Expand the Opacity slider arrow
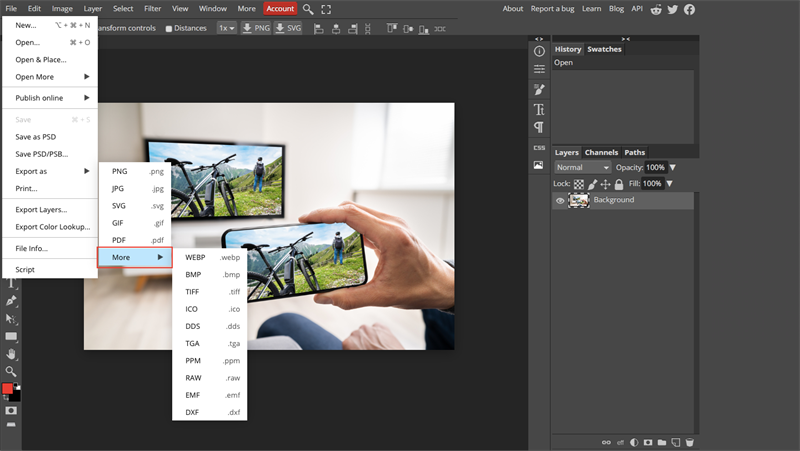800x451 pixels. (672, 167)
